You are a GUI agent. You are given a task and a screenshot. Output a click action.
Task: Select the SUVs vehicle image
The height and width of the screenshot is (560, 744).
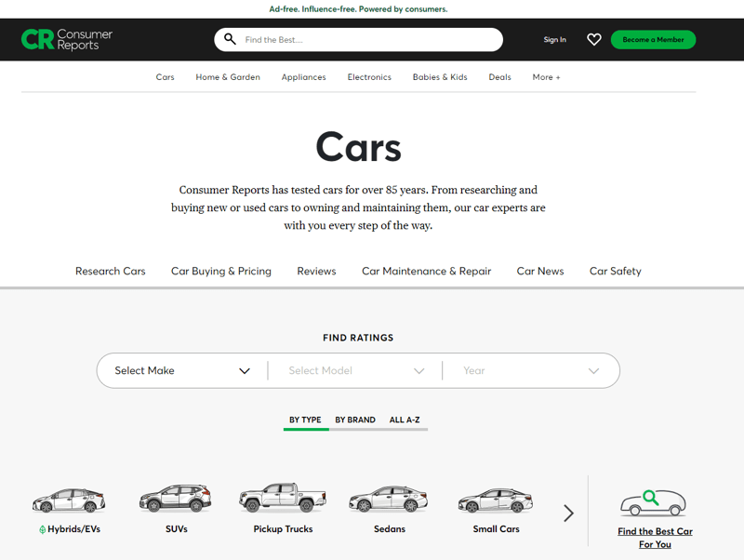tap(176, 499)
